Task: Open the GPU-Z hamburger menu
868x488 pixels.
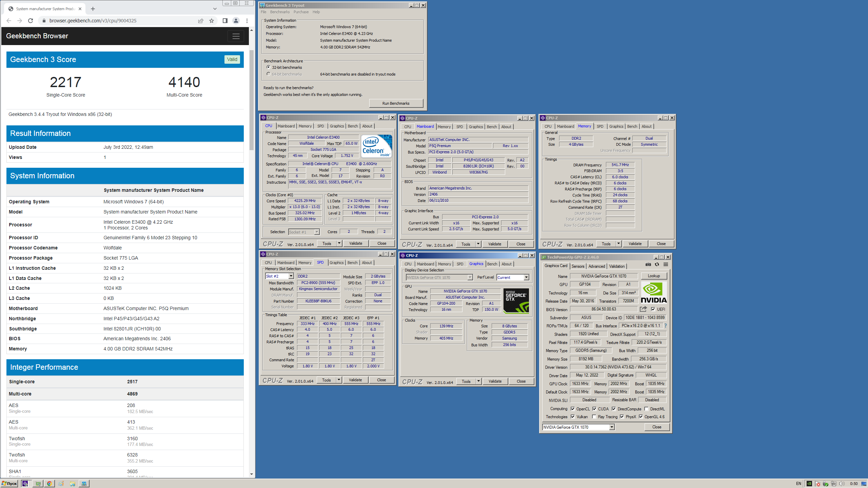Action: (x=666, y=264)
